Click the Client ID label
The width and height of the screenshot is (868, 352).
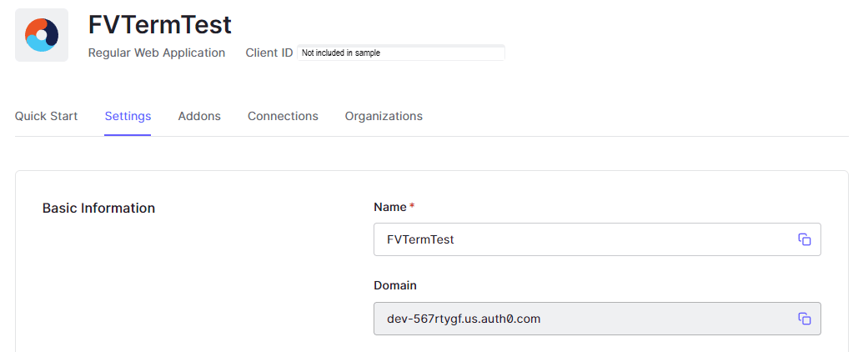click(x=268, y=53)
